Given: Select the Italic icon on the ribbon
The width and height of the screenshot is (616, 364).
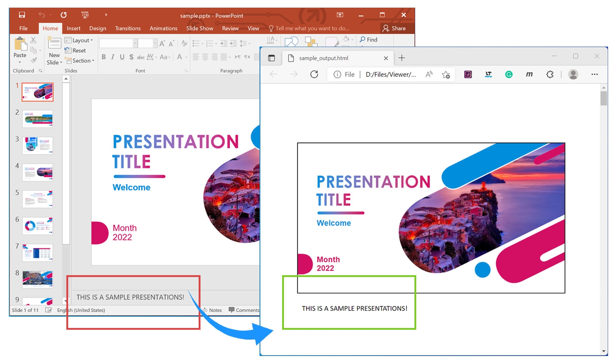Looking at the screenshot, I should (113, 57).
